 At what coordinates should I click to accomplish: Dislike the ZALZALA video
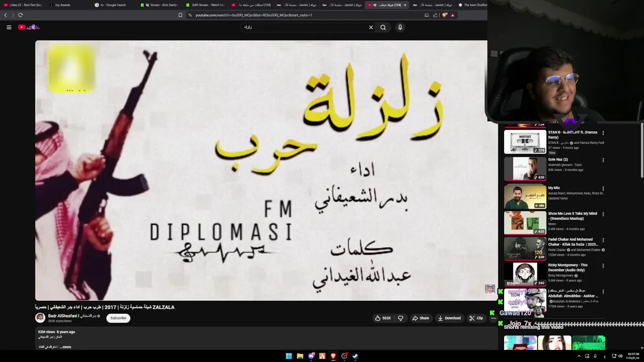[400, 318]
